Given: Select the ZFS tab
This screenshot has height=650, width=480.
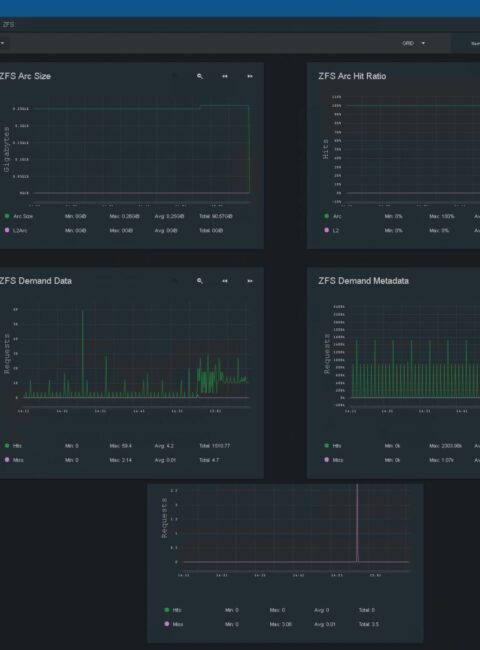Looking at the screenshot, I should 8,25.
